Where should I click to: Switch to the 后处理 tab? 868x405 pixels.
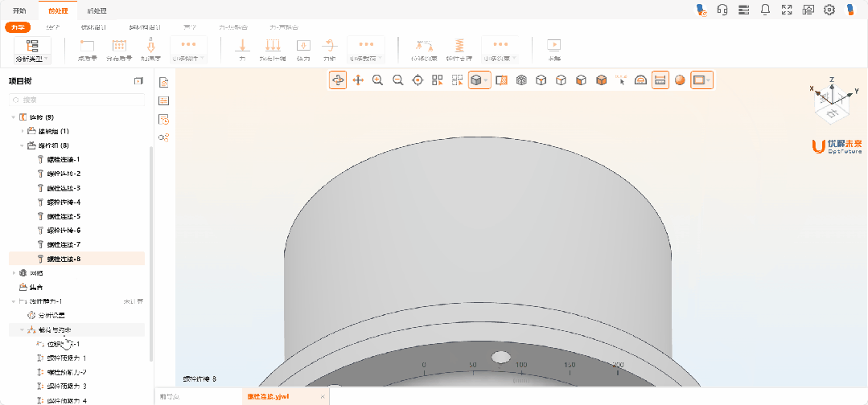tap(97, 10)
